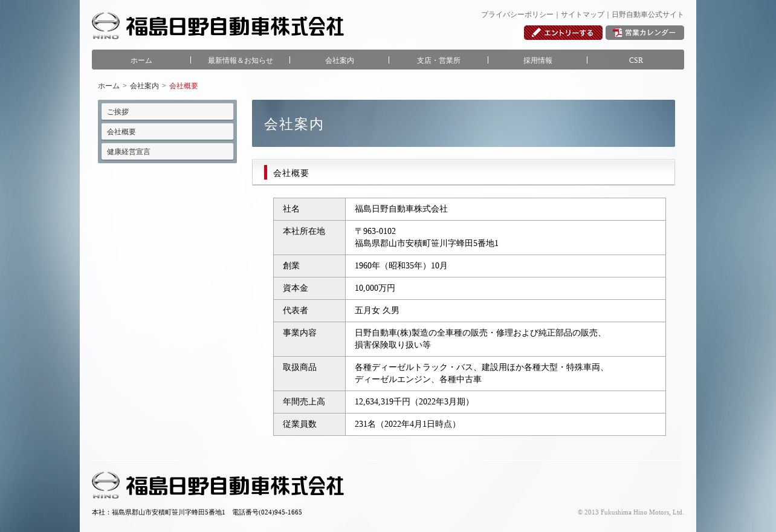This screenshot has height=532, width=776.
Task: Click the 事業内容 table header cell
Action: pyautogui.click(x=309, y=339)
